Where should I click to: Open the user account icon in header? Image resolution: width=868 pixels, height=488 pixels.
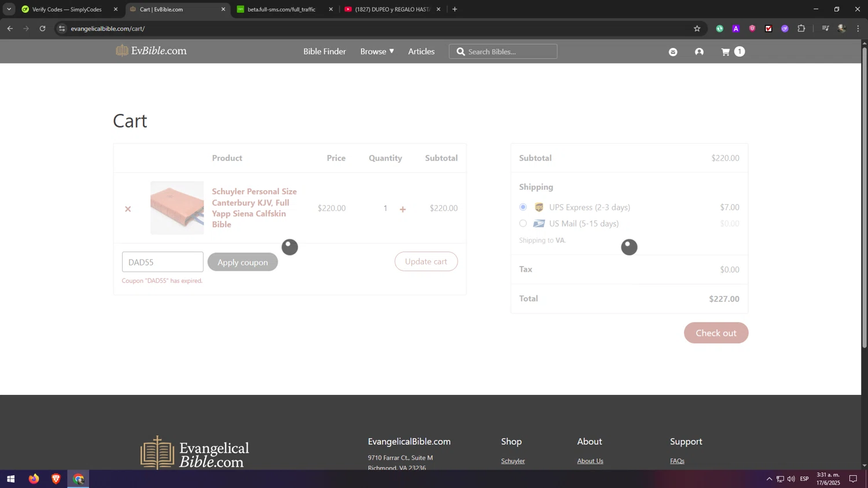pyautogui.click(x=699, y=52)
